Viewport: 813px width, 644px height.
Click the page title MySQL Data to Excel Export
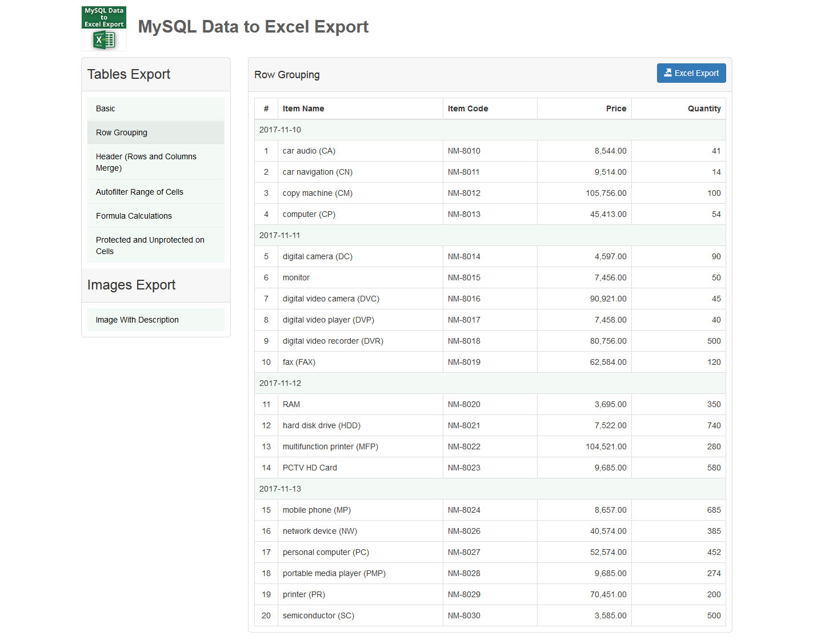pos(253,26)
